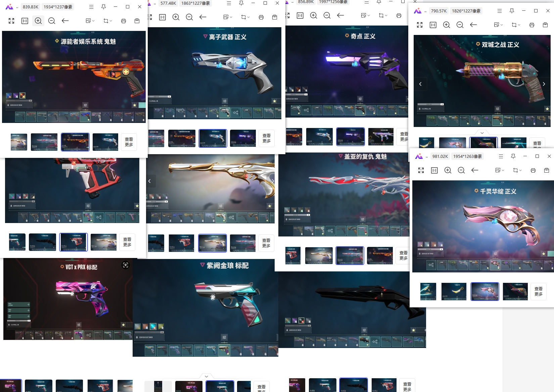Collapse thumbnail strip chevron in 790.57K window
Viewport: 554px width, 392px height.
pos(482,133)
